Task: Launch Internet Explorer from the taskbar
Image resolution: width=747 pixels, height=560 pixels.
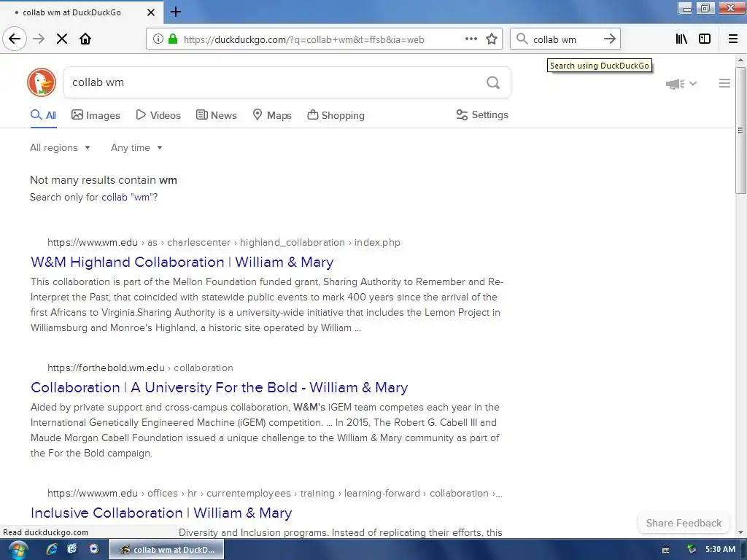Action: (52, 549)
